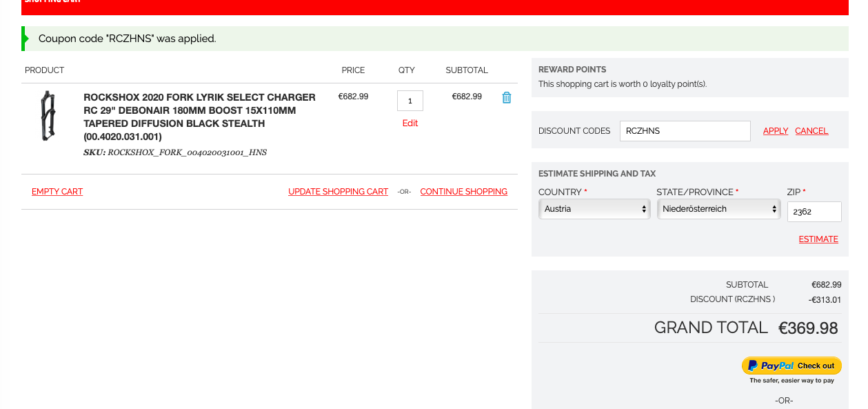Screen dimensions: 868x409
Task: Focus the quantity input field
Action: [410, 101]
